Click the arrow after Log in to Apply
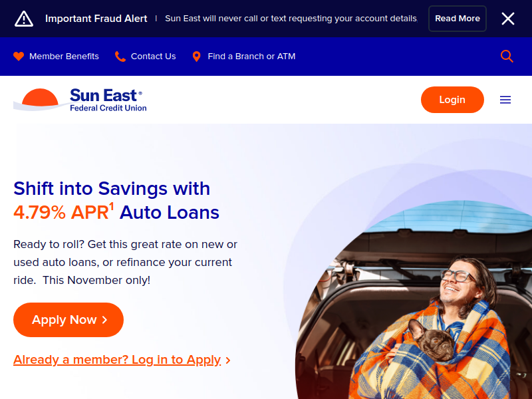532x399 pixels. (x=228, y=360)
